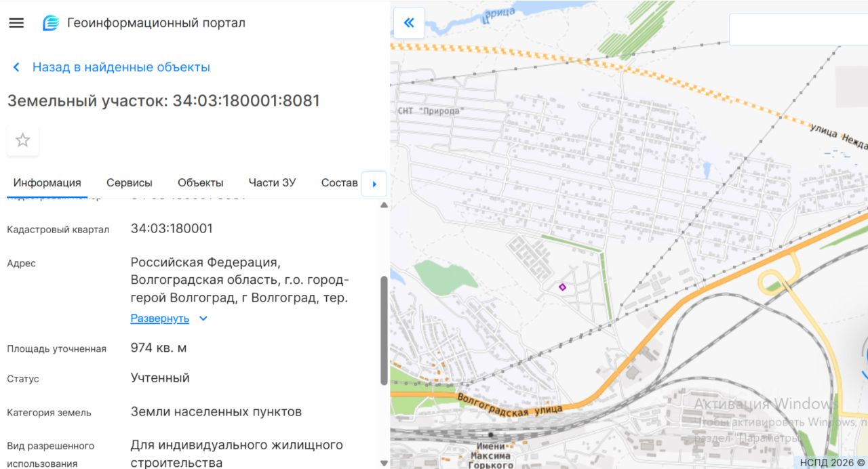Viewport: 868px width, 469px height.
Task: Select the purple parcel marker on the map
Action: pos(562,287)
